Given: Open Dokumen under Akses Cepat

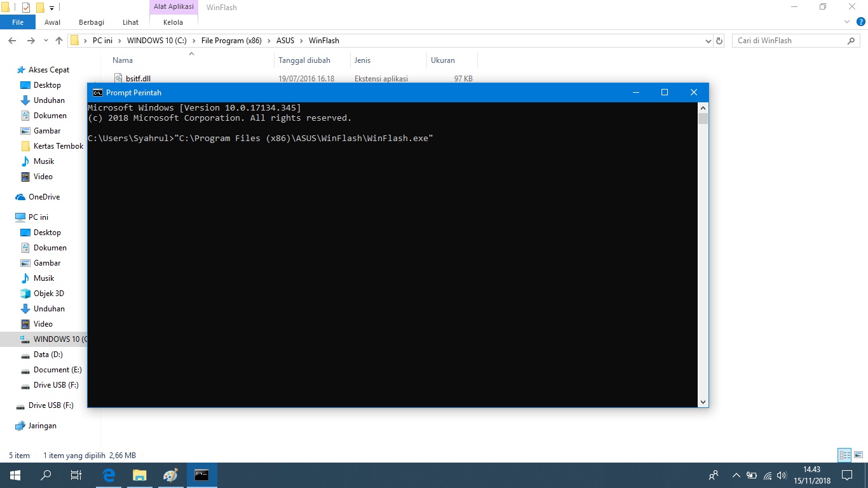Looking at the screenshot, I should tap(50, 116).
